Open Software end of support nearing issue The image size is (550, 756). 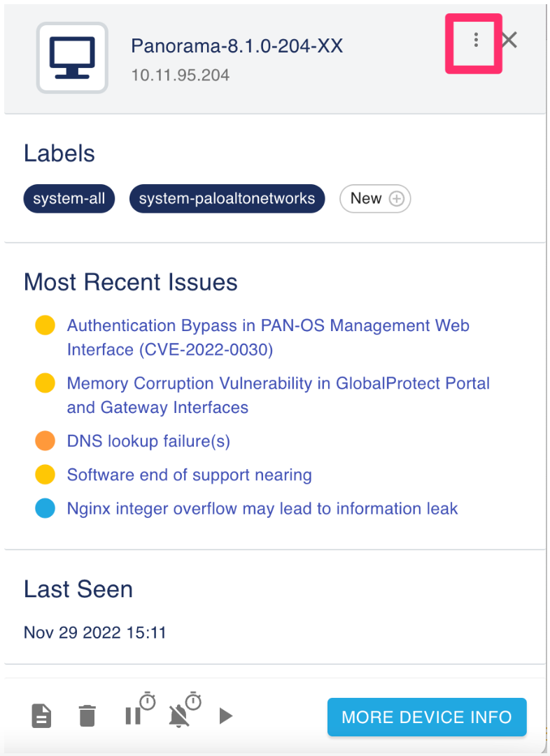click(189, 475)
